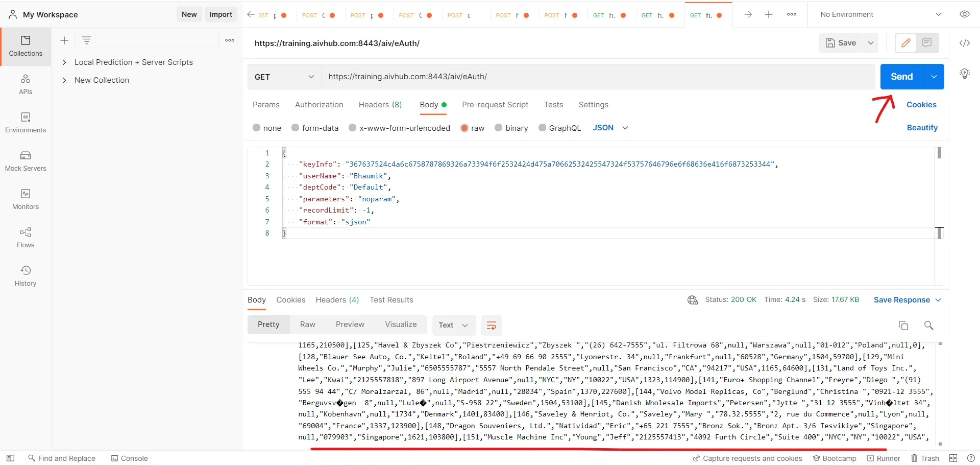Open the Save options dropdown arrow

[x=871, y=43]
